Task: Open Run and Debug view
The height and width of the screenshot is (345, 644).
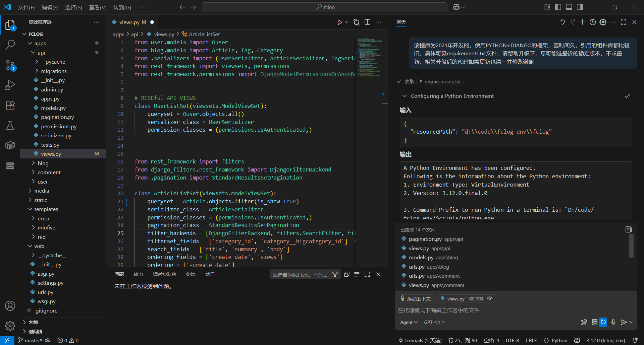Action: (10, 85)
